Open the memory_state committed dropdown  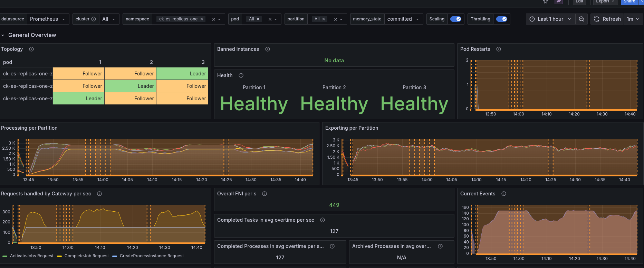(x=404, y=19)
